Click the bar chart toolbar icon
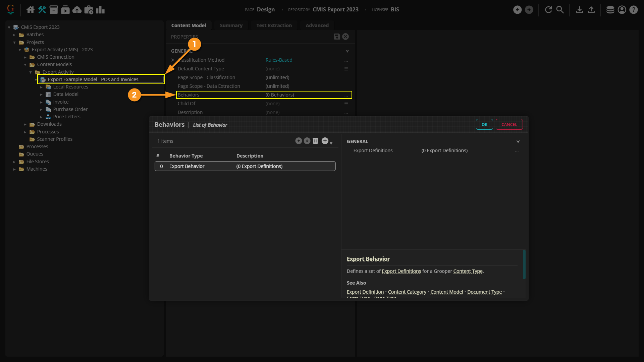This screenshot has width=644, height=362. 100,10
